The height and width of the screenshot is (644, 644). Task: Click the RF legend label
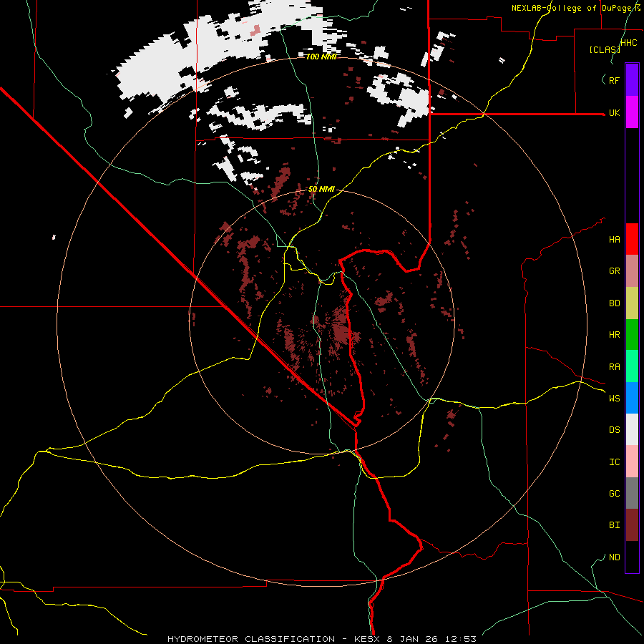point(614,80)
